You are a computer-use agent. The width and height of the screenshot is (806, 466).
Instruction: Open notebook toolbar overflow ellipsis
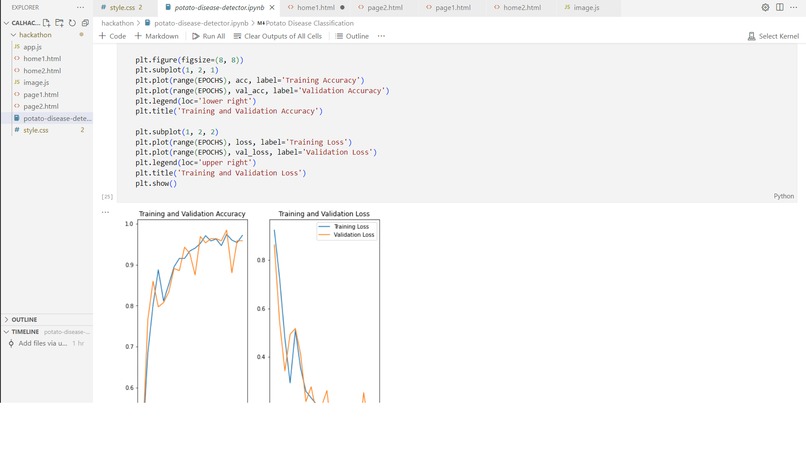[381, 36]
